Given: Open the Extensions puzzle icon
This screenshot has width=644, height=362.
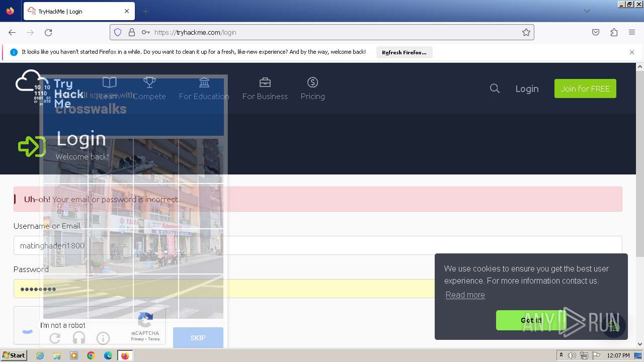Looking at the screenshot, I should pos(614,32).
